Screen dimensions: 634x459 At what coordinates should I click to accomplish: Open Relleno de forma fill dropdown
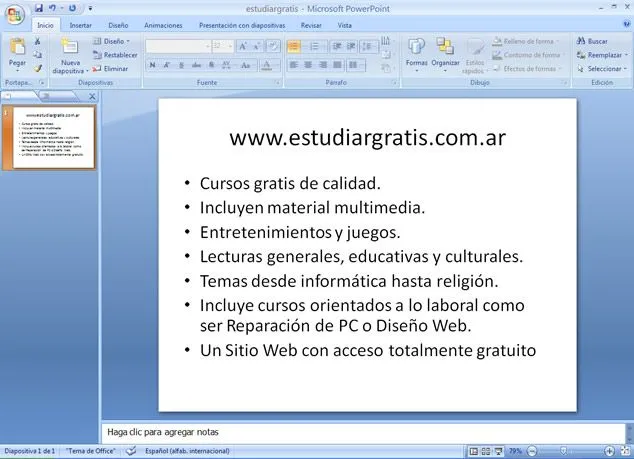tap(525, 41)
